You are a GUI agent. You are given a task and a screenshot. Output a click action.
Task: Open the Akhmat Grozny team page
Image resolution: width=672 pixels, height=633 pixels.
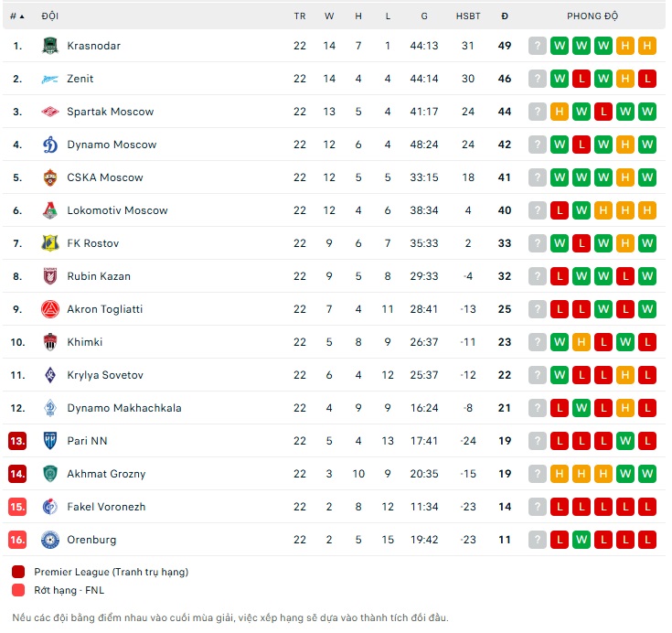[x=106, y=474]
